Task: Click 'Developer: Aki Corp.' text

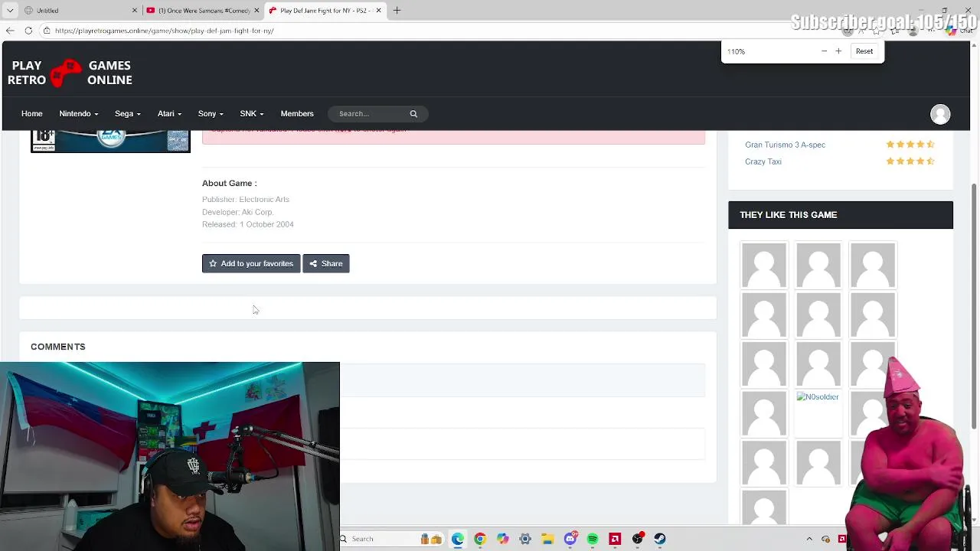Action: (x=238, y=212)
